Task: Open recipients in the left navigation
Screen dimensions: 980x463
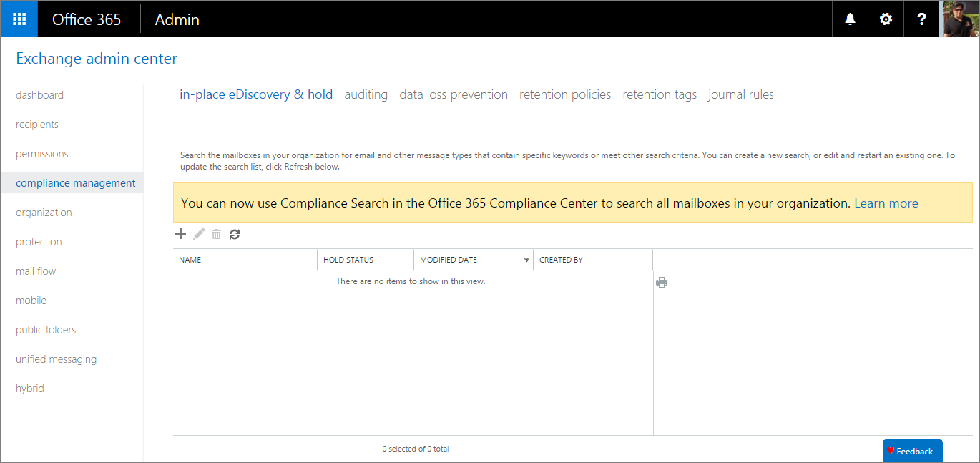Action: pos(37,125)
